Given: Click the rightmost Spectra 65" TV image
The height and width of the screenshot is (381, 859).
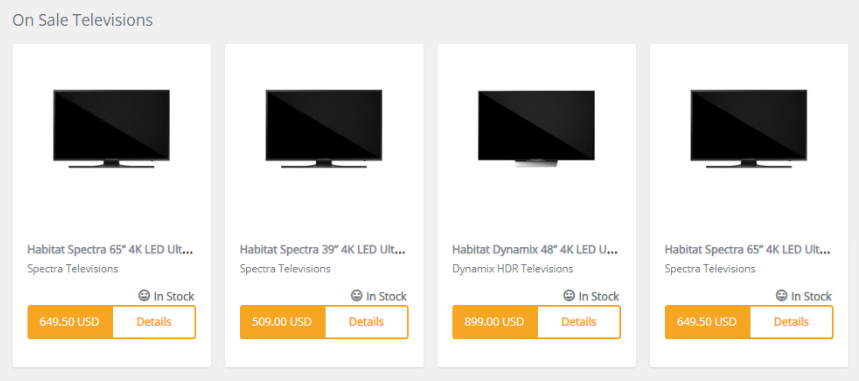Looking at the screenshot, I should click(749, 128).
